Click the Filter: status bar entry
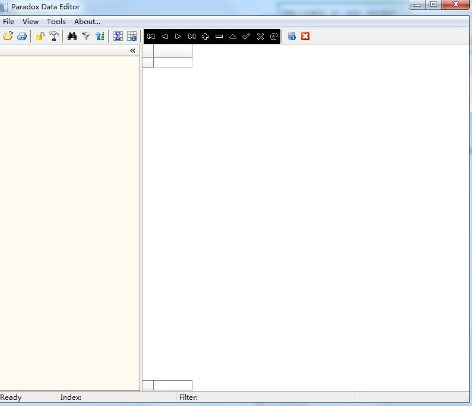 [188, 397]
